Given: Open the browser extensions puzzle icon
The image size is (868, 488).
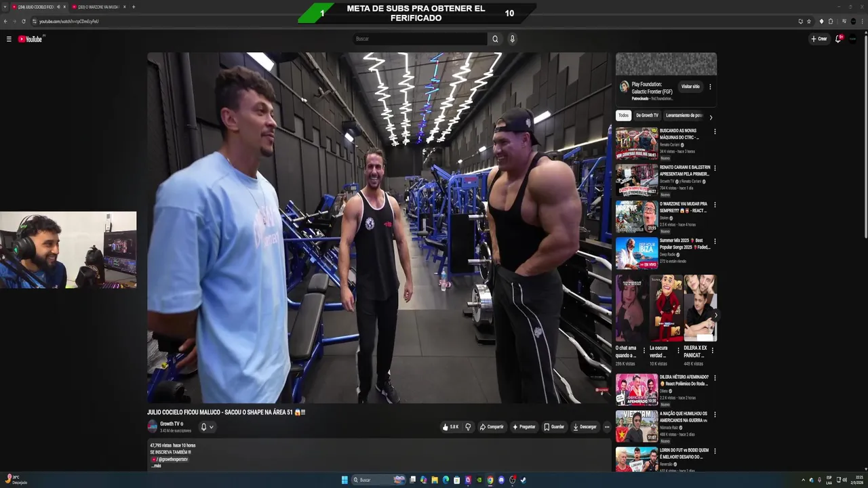Looking at the screenshot, I should pos(831,21).
